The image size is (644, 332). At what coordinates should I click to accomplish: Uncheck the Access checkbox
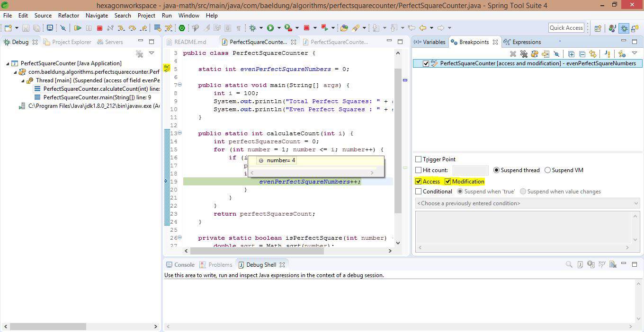419,182
